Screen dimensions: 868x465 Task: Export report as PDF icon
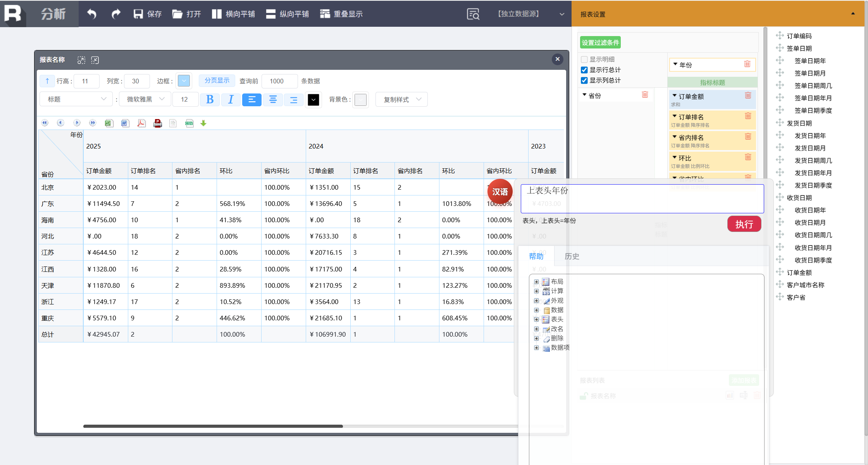click(x=141, y=123)
